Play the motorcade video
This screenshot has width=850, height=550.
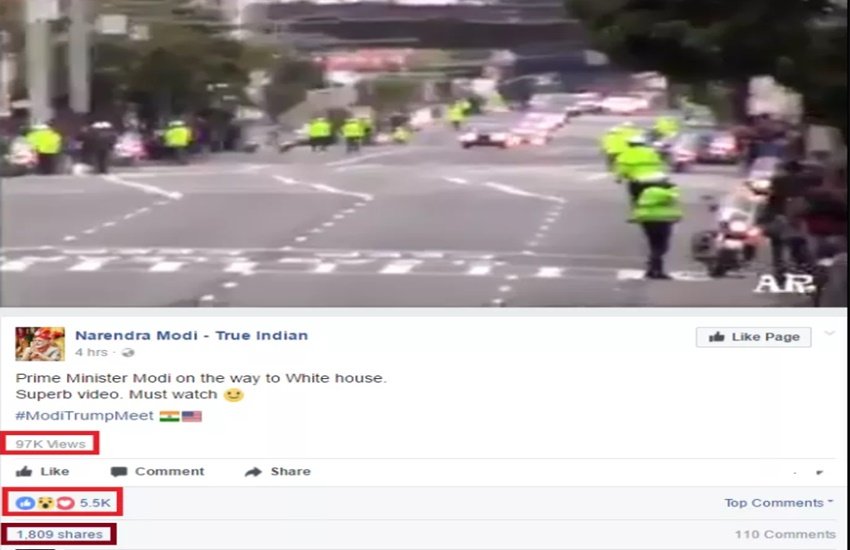click(423, 153)
